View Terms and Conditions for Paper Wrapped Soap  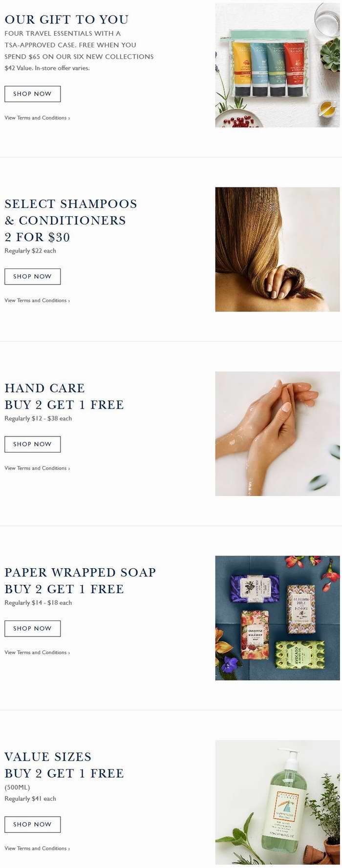(37, 652)
